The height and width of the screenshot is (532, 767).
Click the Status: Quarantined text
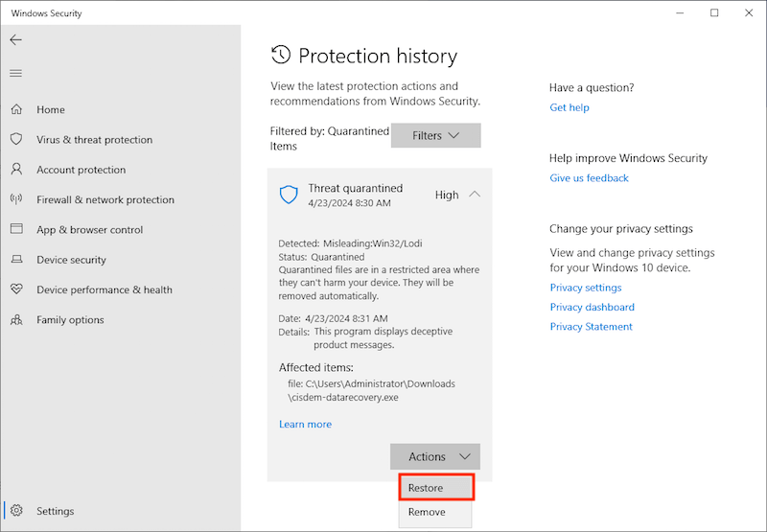321,257
